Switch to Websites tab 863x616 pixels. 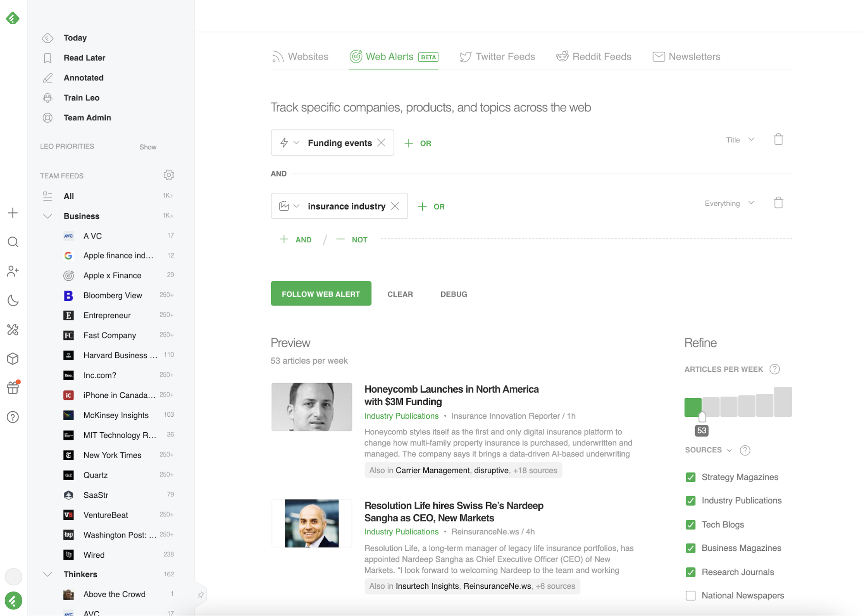point(300,57)
